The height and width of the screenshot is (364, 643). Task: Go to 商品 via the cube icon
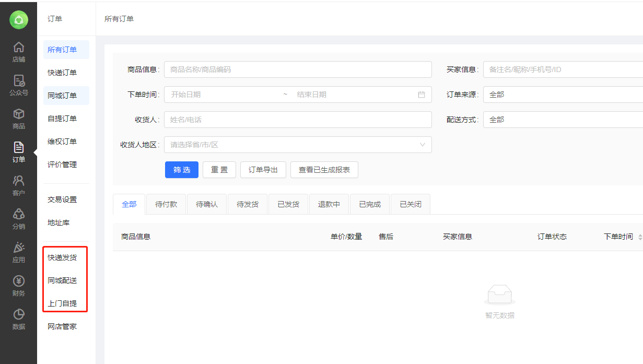tap(18, 119)
